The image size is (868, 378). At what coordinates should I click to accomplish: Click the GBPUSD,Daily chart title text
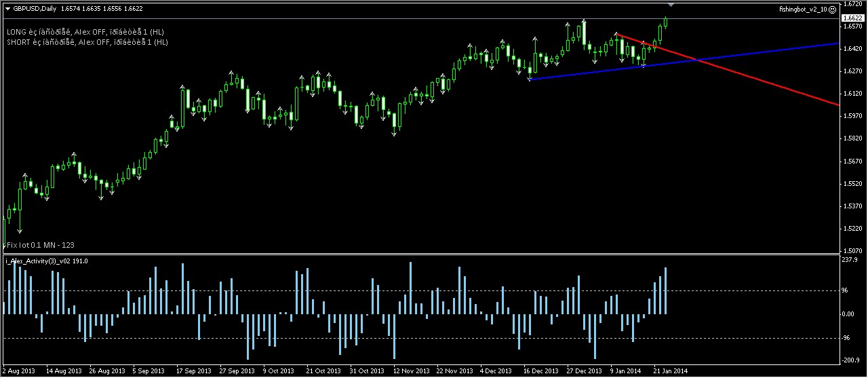(x=35, y=8)
